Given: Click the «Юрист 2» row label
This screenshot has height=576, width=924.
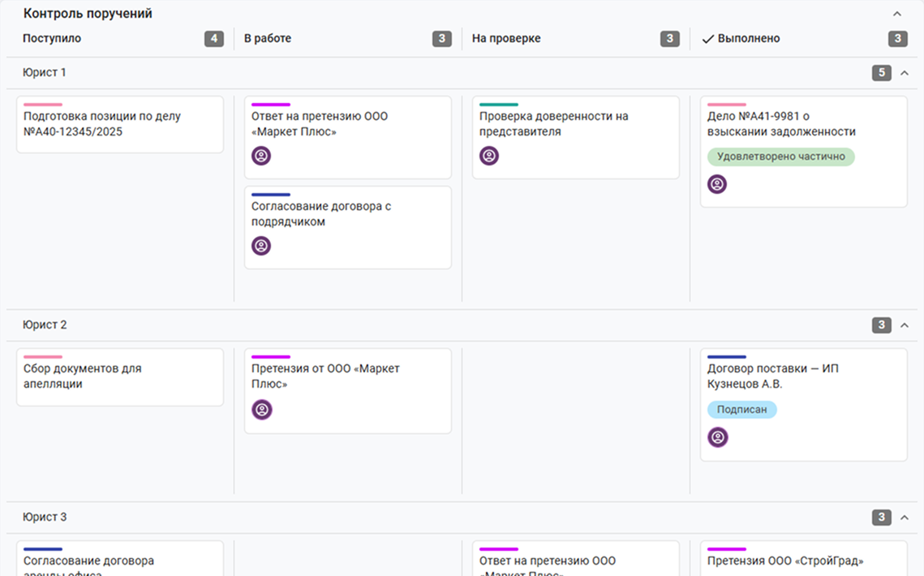Looking at the screenshot, I should pyautogui.click(x=45, y=325).
